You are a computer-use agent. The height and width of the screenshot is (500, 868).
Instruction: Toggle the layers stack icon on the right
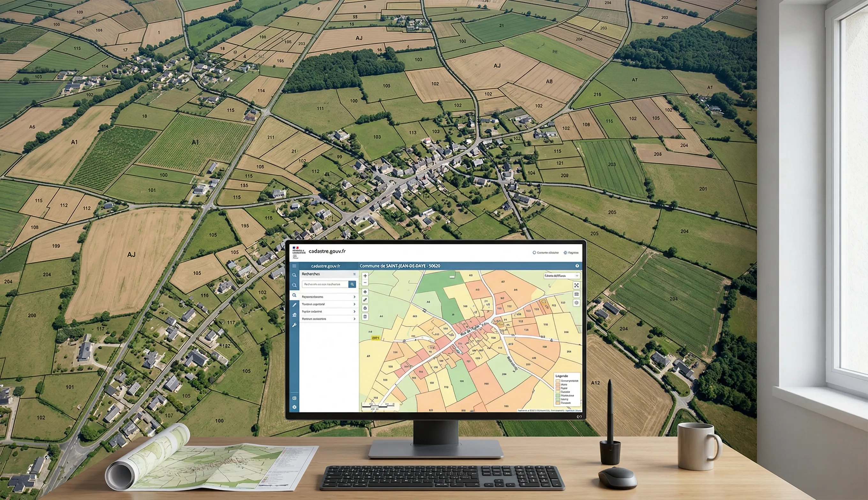(x=577, y=295)
